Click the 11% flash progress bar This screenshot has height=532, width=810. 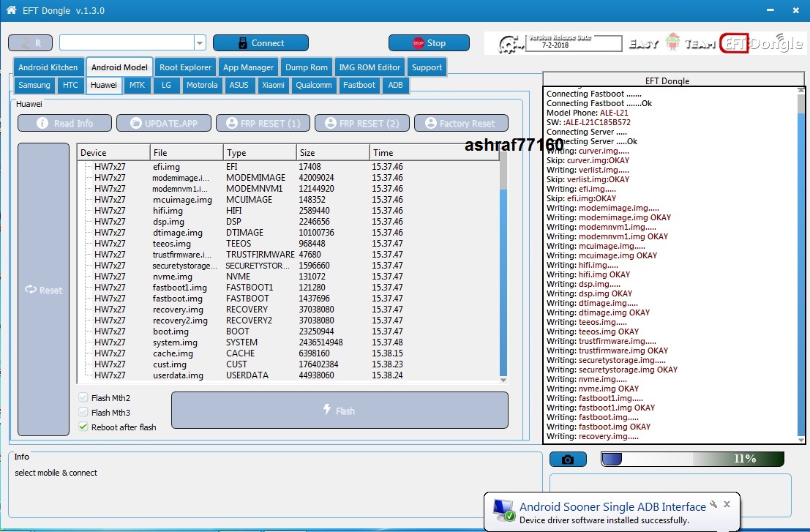693,459
